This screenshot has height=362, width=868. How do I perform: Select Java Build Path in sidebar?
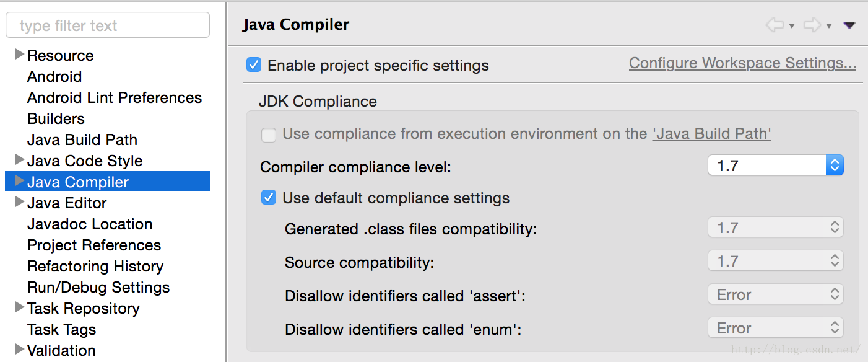click(x=82, y=139)
